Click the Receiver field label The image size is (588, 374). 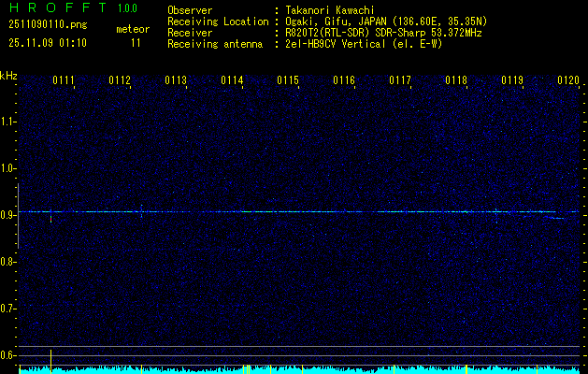click(190, 33)
